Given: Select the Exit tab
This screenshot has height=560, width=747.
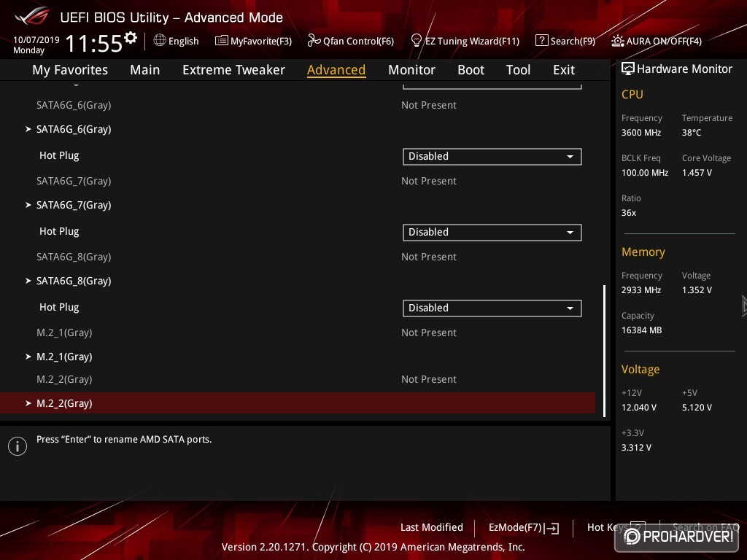Looking at the screenshot, I should [x=564, y=70].
